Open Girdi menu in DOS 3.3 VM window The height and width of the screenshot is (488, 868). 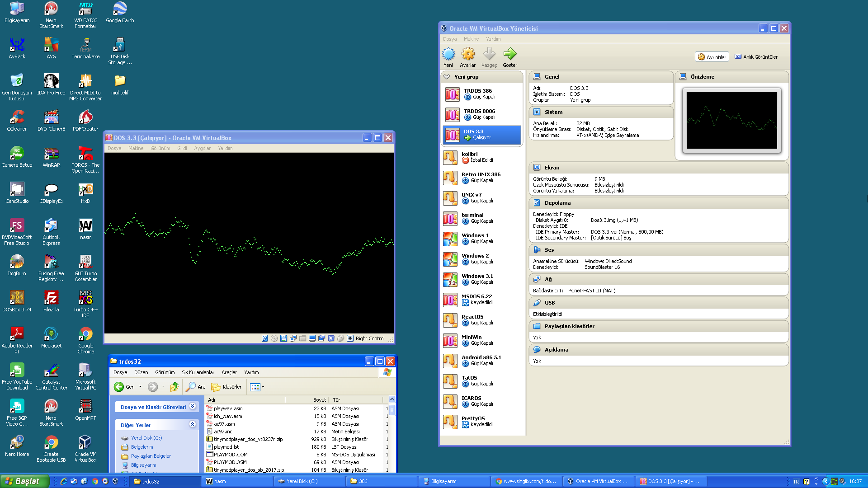(x=182, y=148)
